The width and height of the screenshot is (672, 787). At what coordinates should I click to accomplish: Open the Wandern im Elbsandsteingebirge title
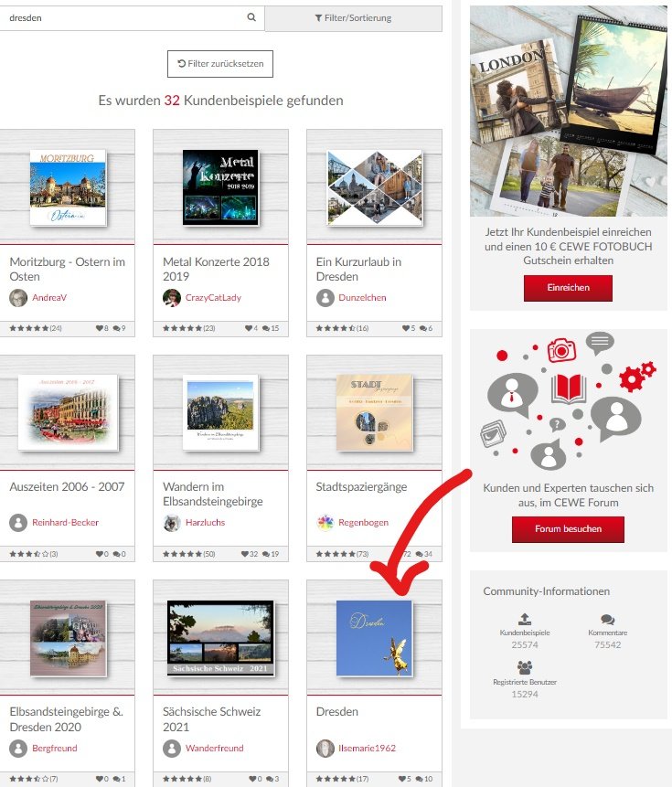pyautogui.click(x=213, y=494)
